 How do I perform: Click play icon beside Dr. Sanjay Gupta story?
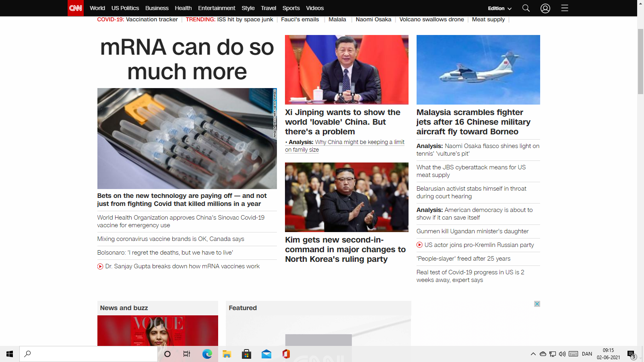click(100, 266)
